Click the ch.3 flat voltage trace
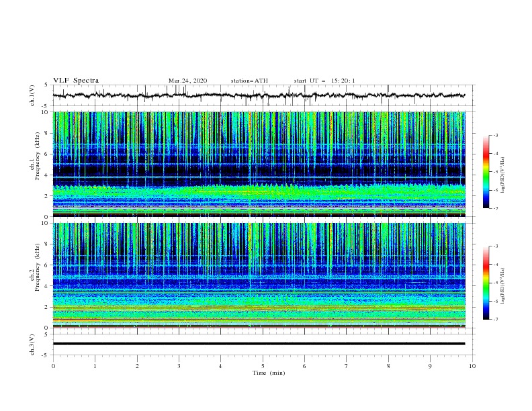This screenshot has height=411, width=532. [x=259, y=344]
